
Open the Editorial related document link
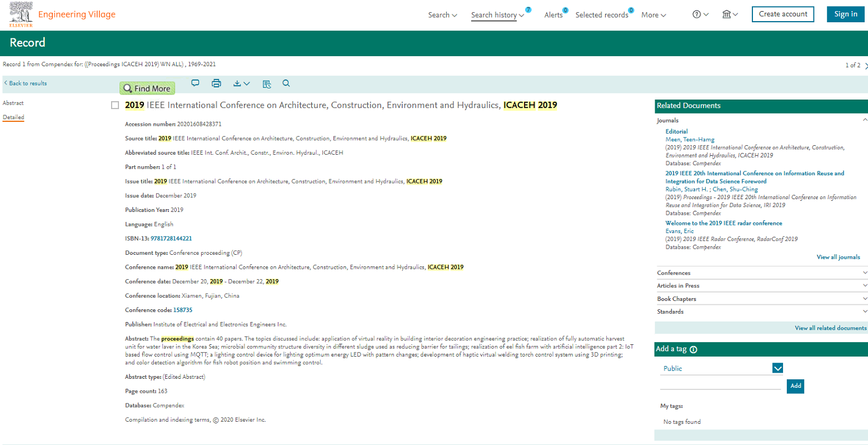pyautogui.click(x=676, y=132)
